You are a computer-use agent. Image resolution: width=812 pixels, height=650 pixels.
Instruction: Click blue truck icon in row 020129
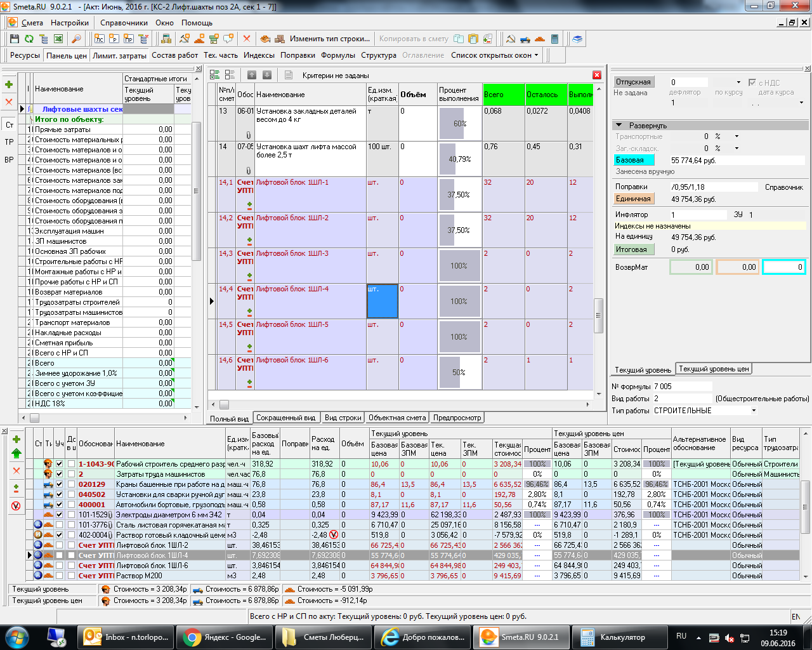pos(48,484)
